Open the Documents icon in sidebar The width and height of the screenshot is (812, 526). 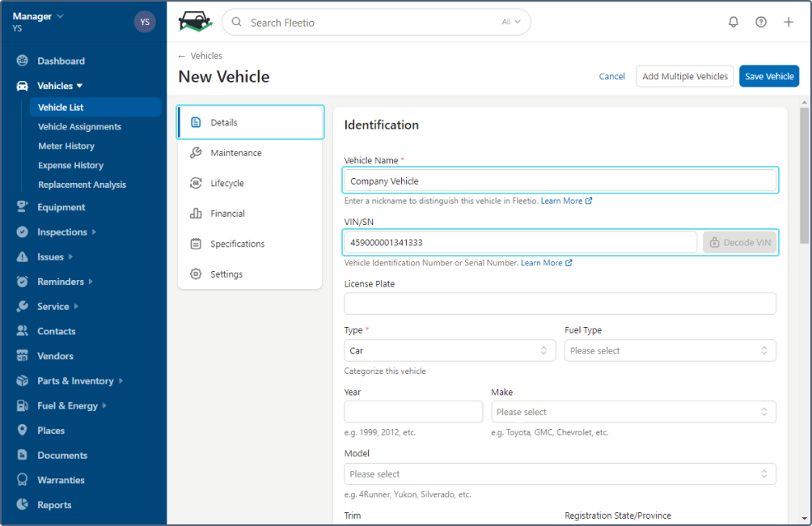(22, 456)
